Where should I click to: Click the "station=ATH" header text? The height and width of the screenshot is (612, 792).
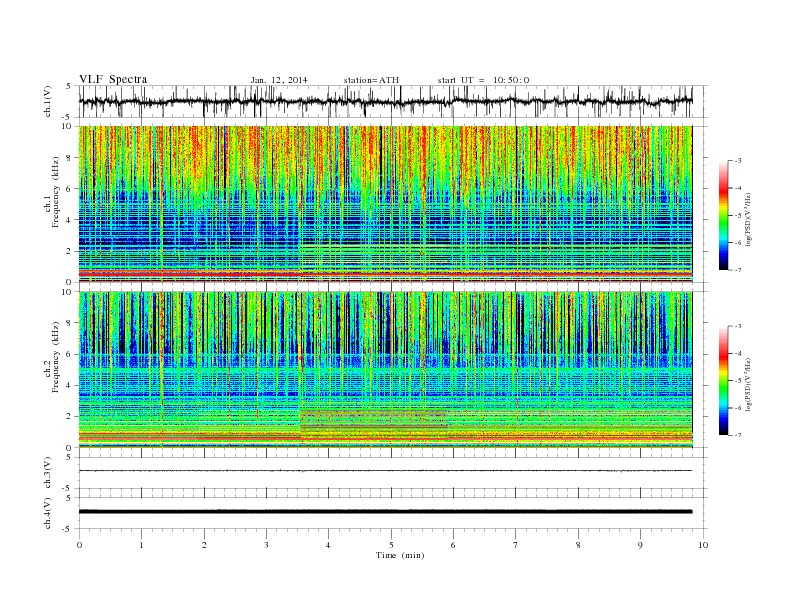[x=371, y=80]
